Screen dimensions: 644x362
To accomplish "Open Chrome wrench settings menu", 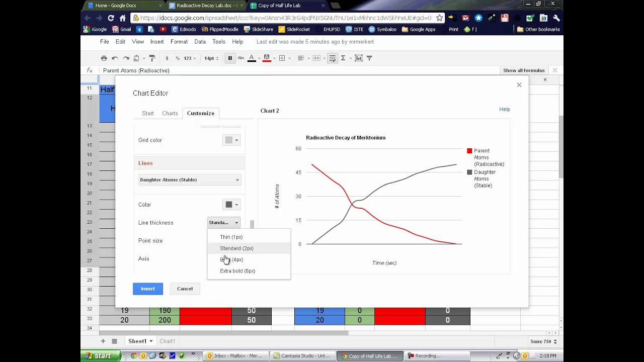I will tap(556, 18).
